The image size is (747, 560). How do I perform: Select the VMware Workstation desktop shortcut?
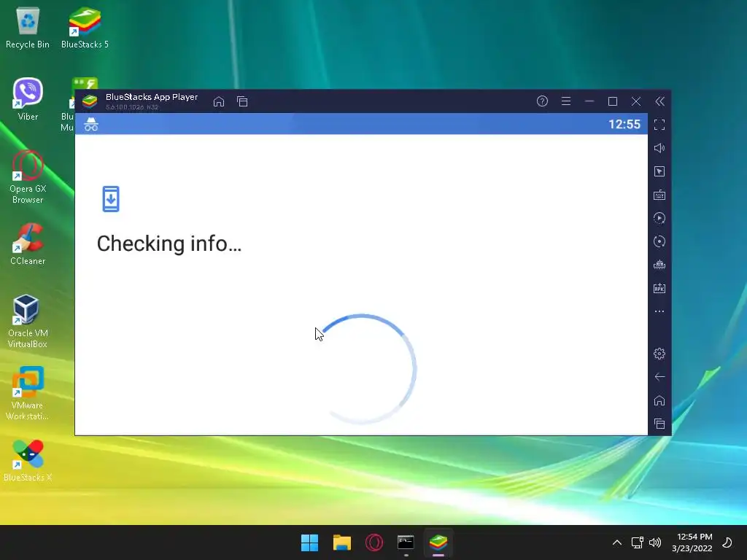pyautogui.click(x=28, y=393)
